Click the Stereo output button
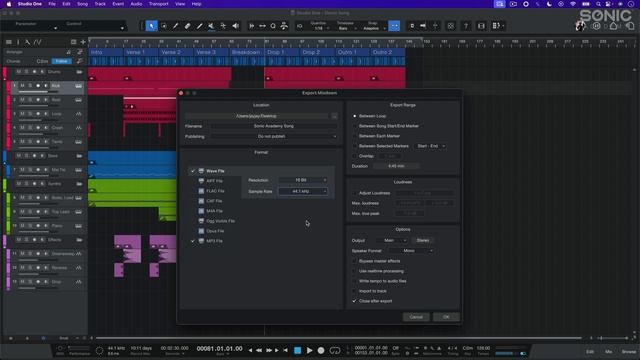Viewport: 640px width, 360px height. 423,240
